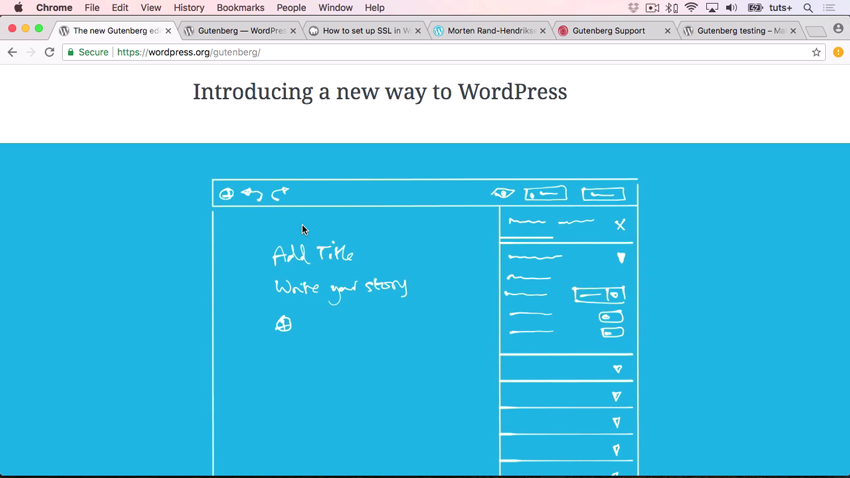Open the Bookmarks menu
The width and height of the screenshot is (850, 478).
pyautogui.click(x=240, y=8)
